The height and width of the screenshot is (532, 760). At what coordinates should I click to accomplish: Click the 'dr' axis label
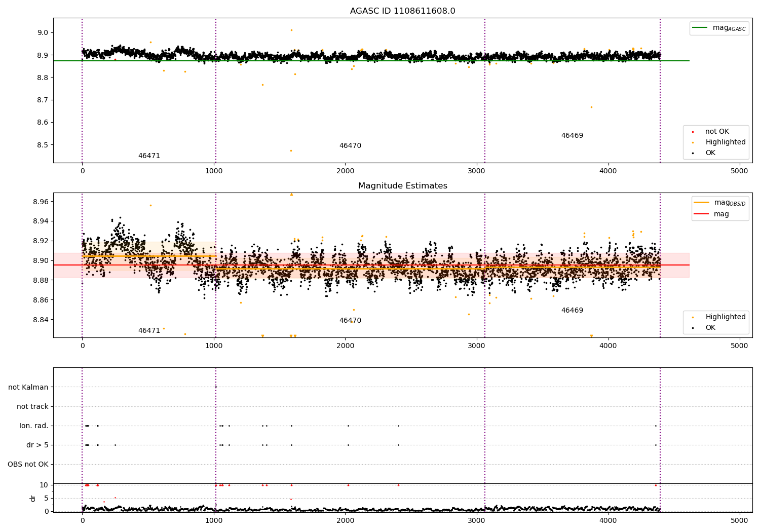(33, 498)
